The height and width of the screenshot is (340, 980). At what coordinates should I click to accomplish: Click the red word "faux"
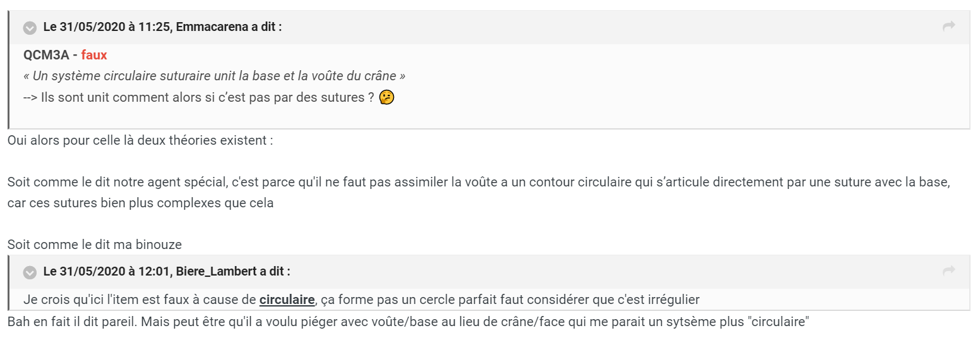pos(94,56)
